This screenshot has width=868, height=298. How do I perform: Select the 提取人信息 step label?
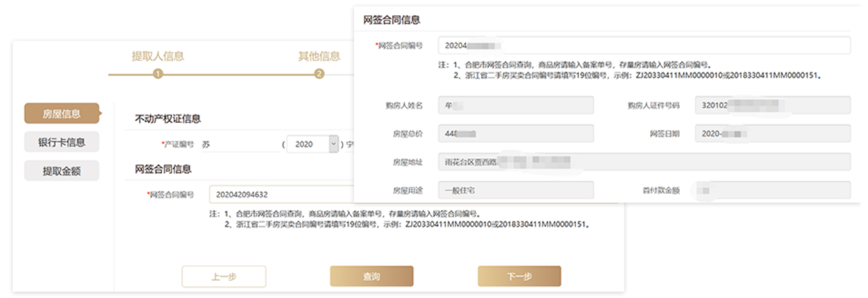158,56
